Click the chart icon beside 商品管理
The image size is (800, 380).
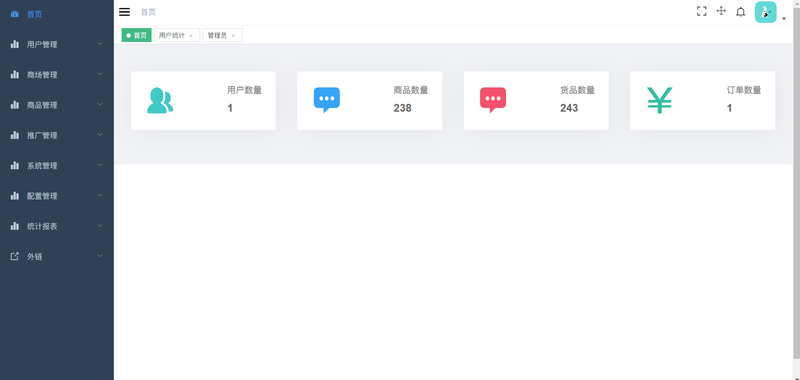pyautogui.click(x=15, y=105)
